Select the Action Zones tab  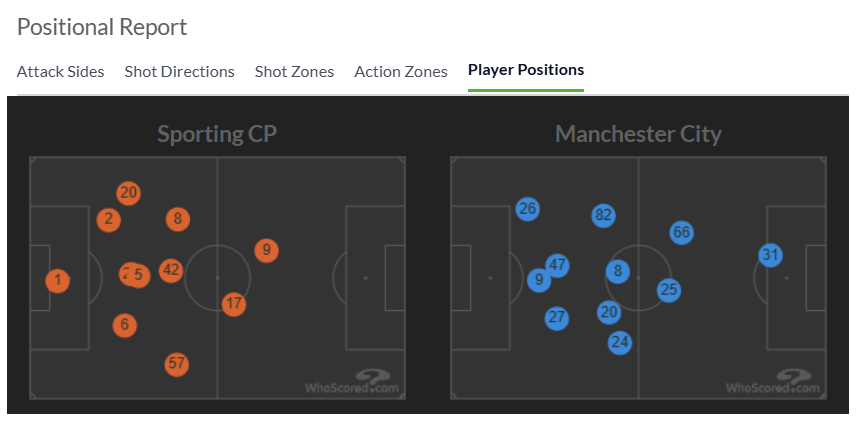pyautogui.click(x=401, y=71)
